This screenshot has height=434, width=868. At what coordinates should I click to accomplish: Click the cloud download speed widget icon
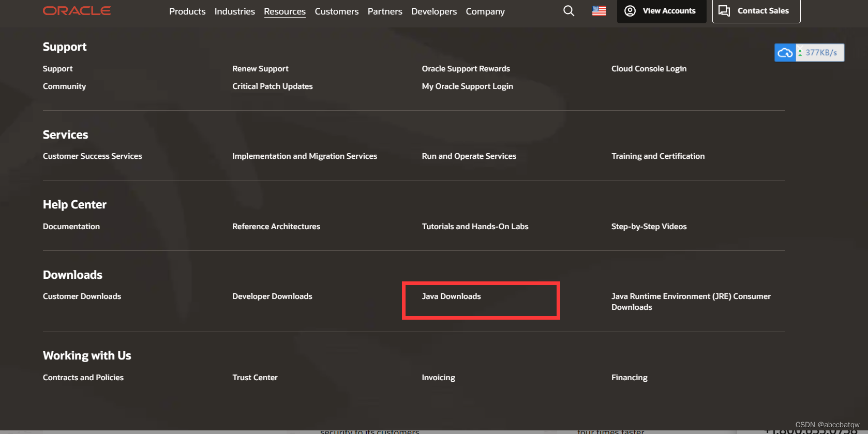(x=785, y=53)
